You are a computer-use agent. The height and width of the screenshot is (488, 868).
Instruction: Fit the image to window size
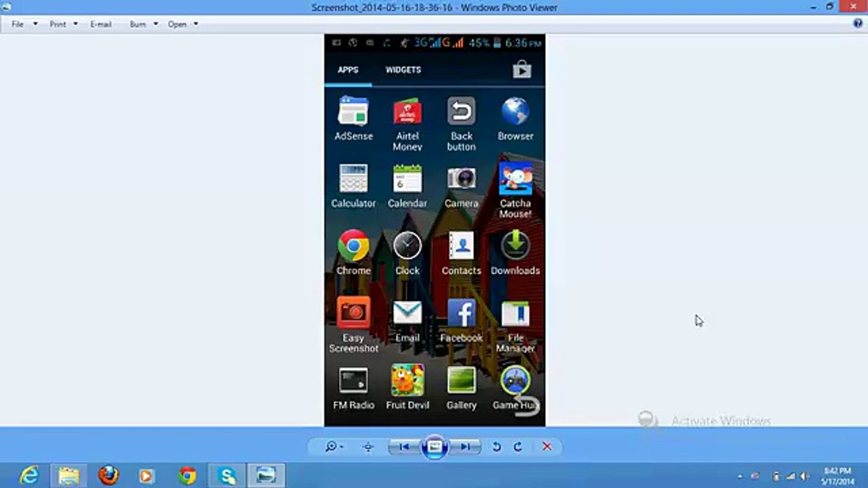tap(367, 446)
